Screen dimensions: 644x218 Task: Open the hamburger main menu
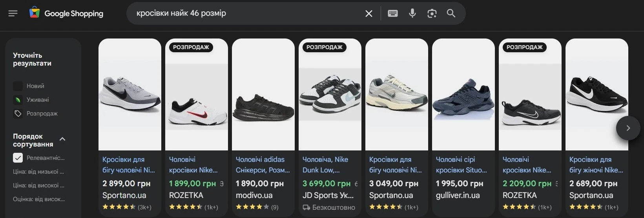click(x=13, y=13)
